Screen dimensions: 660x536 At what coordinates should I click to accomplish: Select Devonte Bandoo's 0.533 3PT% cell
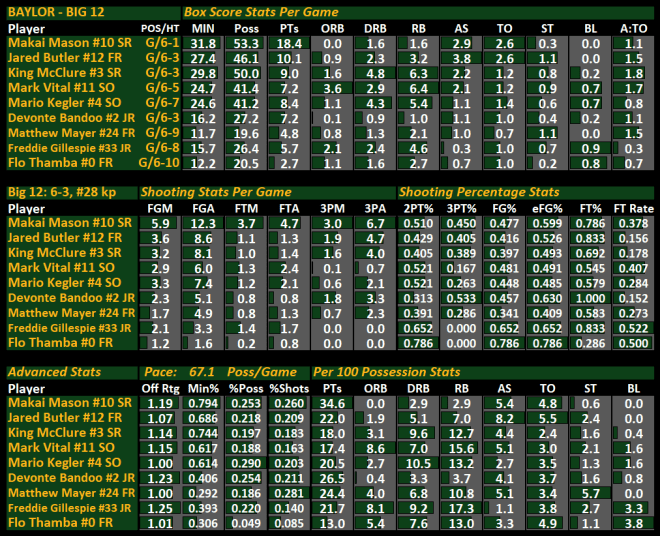point(461,299)
